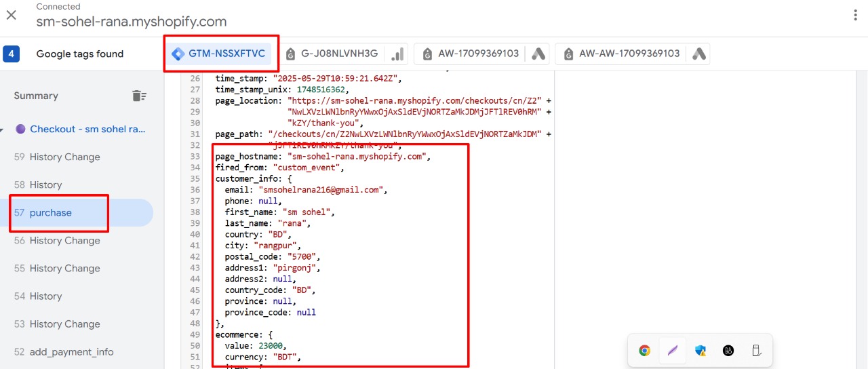868x369 pixels.
Task: Click the Google Analytics bar chart icon
Action: (x=398, y=54)
